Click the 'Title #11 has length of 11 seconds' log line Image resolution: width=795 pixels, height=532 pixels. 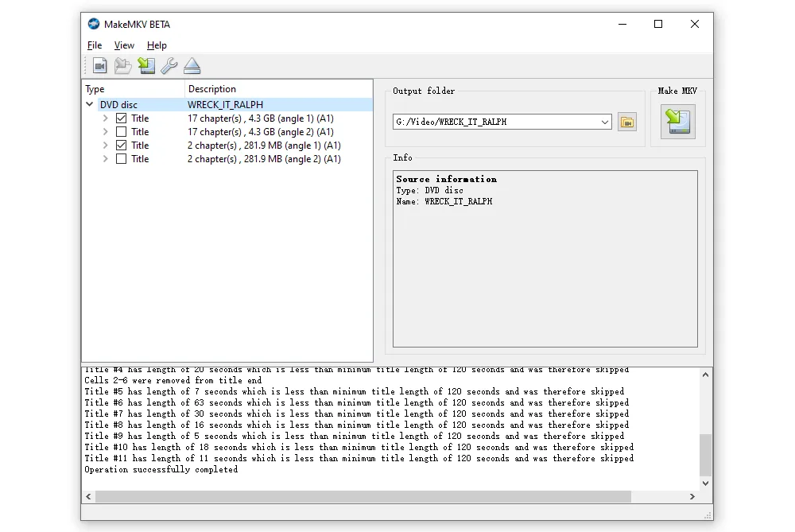(359, 459)
